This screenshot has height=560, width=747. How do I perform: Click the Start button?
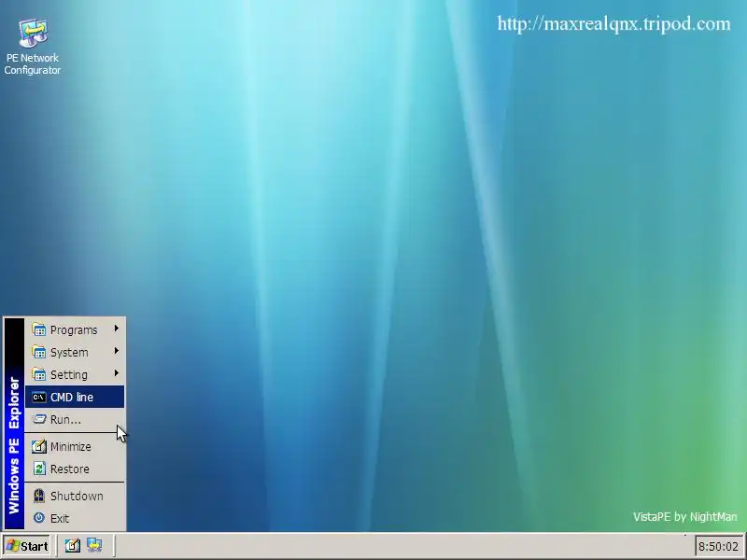(x=27, y=546)
